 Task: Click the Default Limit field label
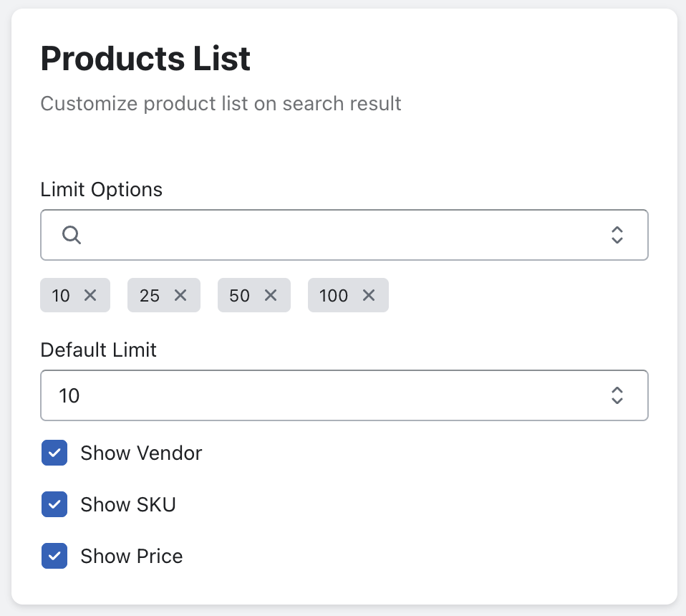tap(99, 350)
